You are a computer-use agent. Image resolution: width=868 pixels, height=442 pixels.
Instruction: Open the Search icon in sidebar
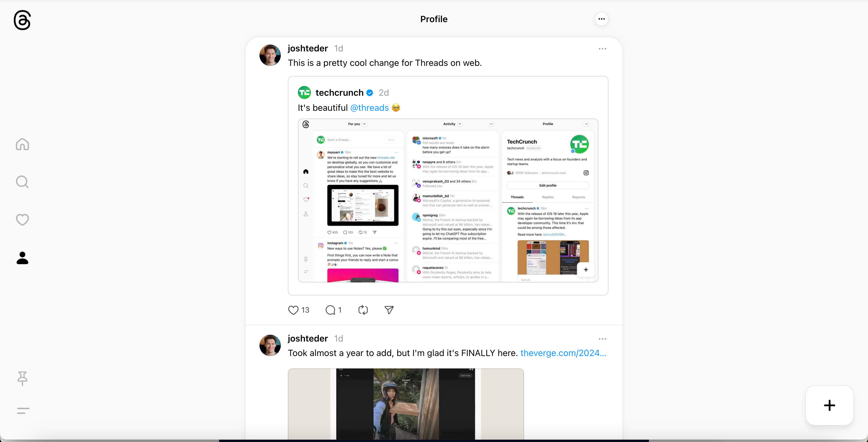coord(22,182)
